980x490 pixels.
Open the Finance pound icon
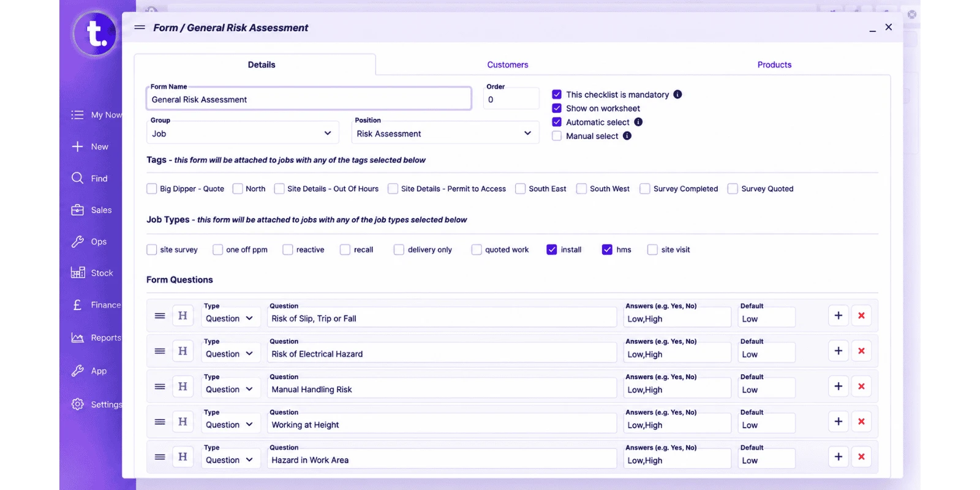(77, 304)
